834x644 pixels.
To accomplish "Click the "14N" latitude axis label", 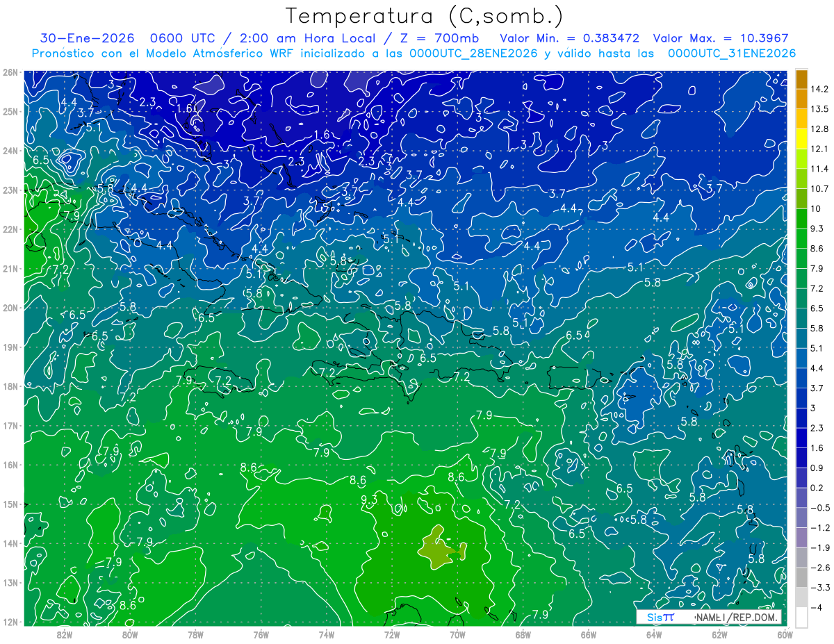I will pyautogui.click(x=10, y=543).
